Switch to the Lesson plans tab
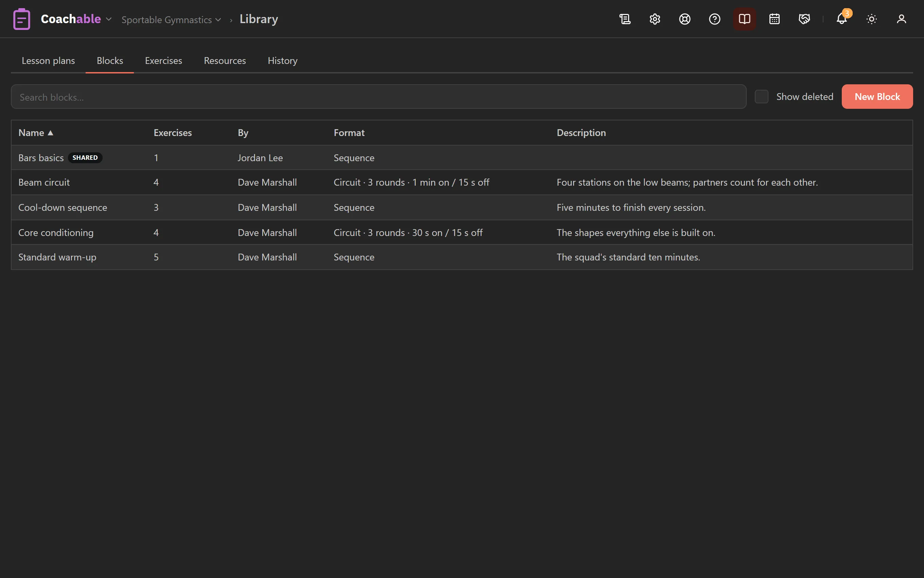This screenshot has height=578, width=924. click(48, 61)
